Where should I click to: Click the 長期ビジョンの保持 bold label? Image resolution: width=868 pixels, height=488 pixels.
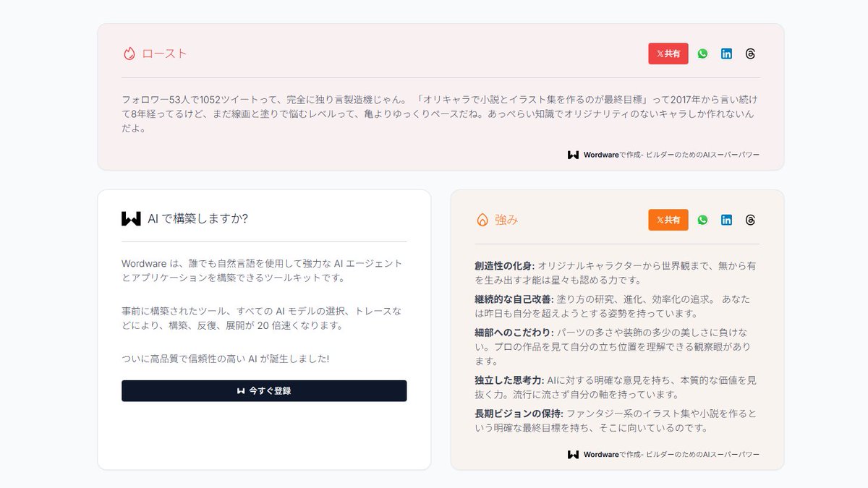pyautogui.click(x=519, y=414)
